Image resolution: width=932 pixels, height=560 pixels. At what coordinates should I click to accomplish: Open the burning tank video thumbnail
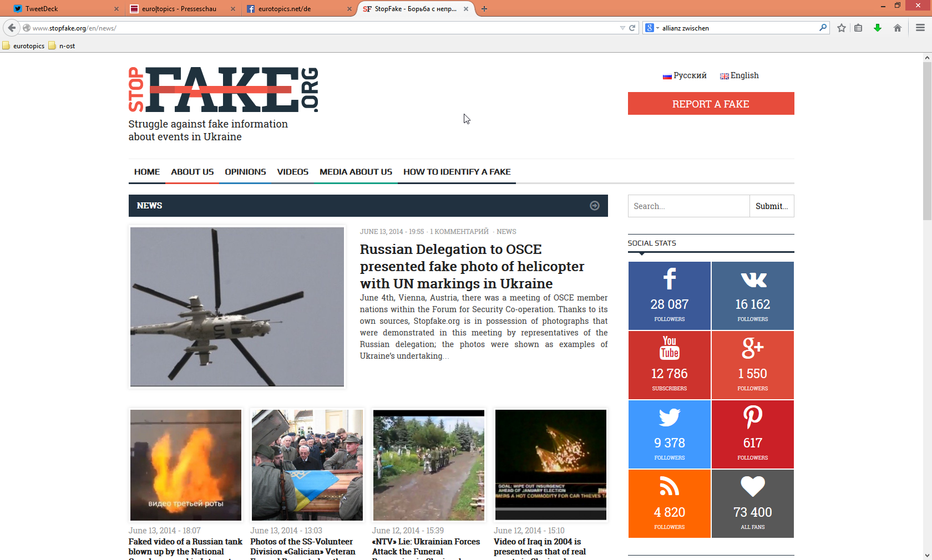click(x=186, y=465)
